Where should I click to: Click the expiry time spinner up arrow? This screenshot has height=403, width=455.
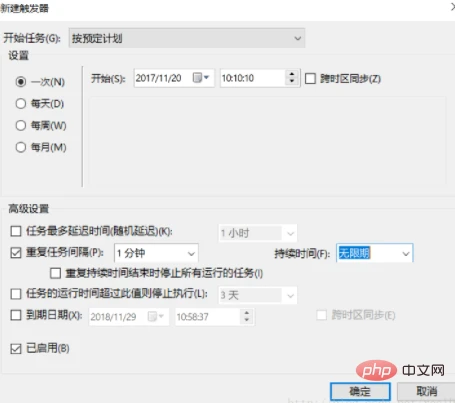[x=247, y=313]
